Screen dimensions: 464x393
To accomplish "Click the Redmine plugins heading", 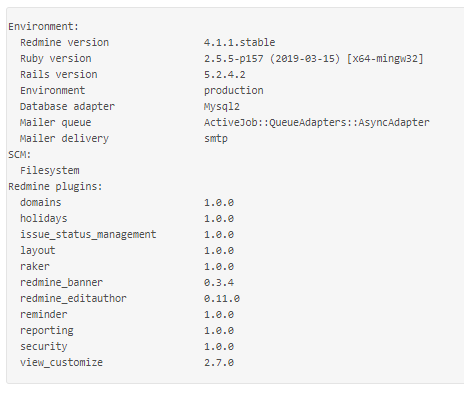I will [55, 186].
